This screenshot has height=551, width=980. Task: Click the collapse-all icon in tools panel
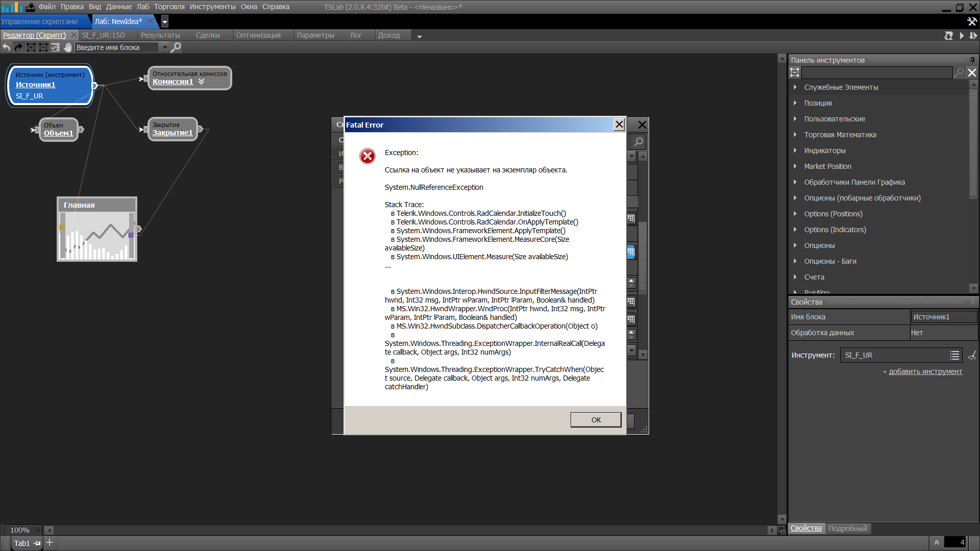pos(795,72)
